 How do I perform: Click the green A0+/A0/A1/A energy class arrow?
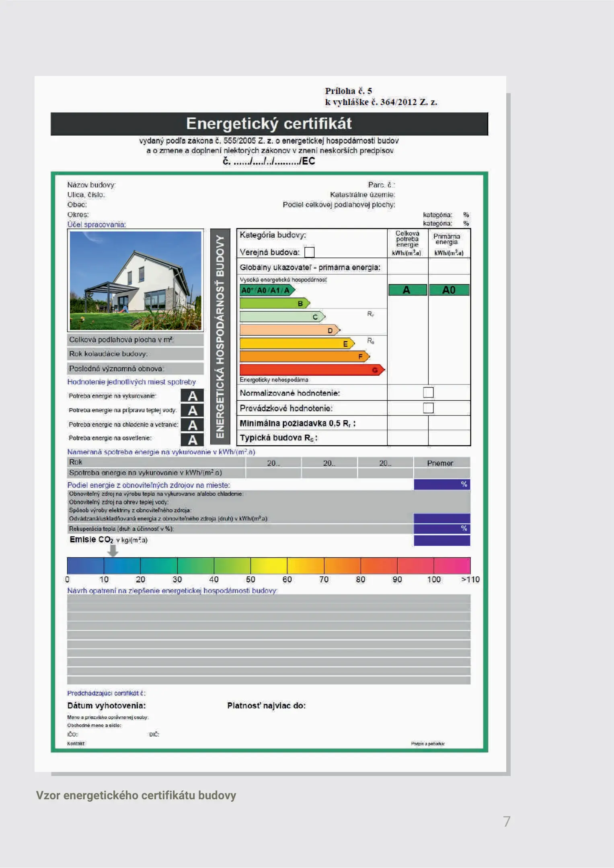pos(267,290)
